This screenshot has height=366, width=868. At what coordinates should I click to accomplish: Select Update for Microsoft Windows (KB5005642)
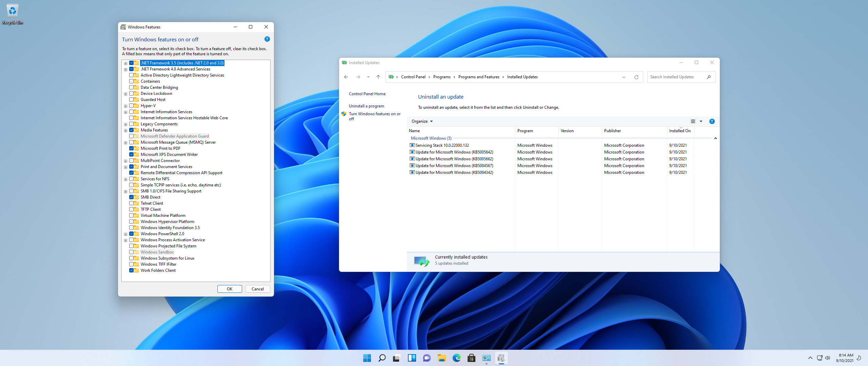tap(454, 152)
